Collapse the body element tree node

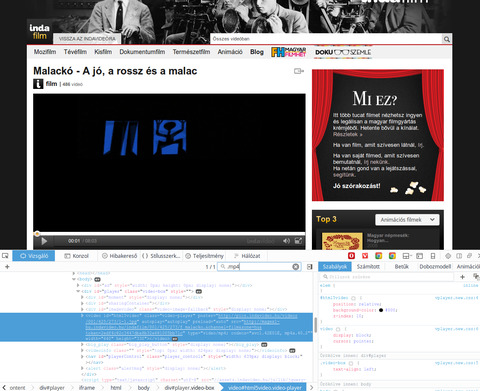tap(74, 279)
